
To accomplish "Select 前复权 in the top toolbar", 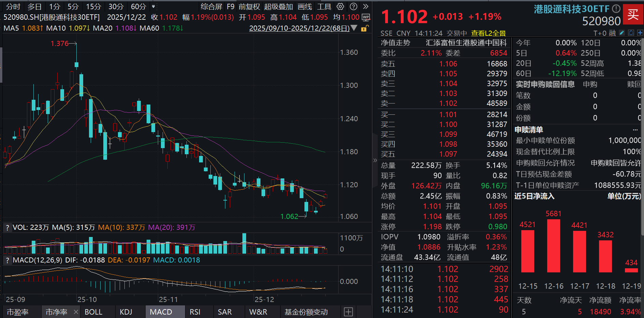I will 250,6.
